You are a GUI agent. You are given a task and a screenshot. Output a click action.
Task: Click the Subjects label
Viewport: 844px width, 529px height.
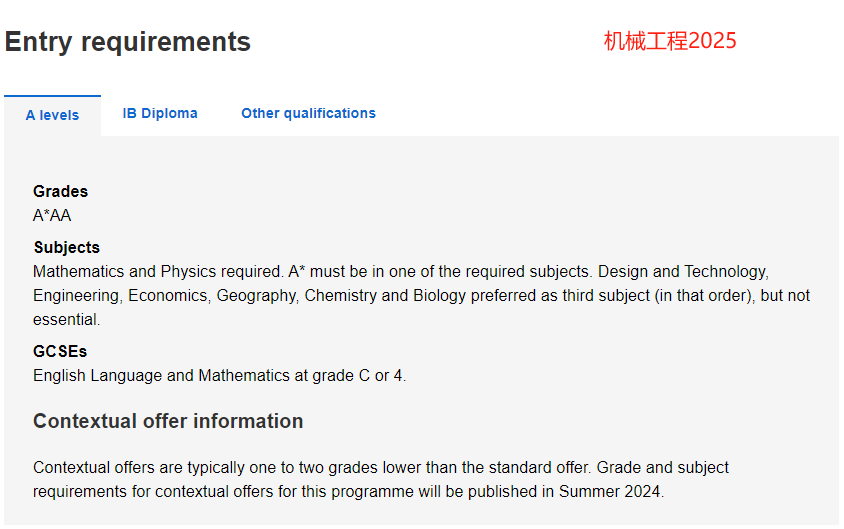point(67,248)
